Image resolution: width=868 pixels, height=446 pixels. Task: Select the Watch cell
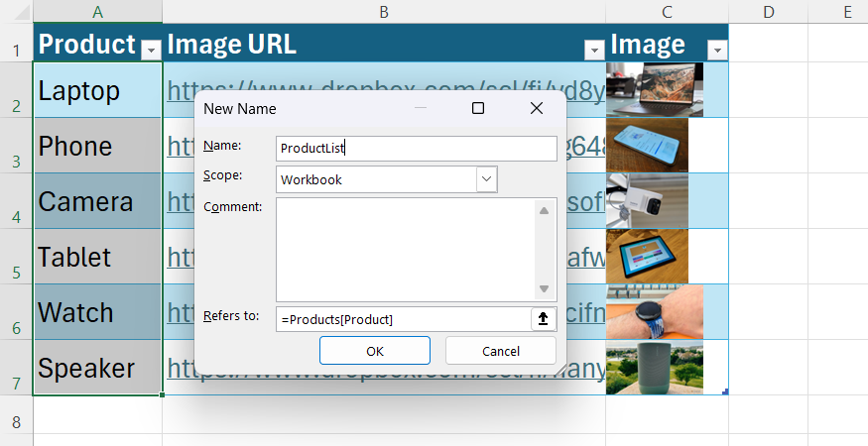coord(97,312)
